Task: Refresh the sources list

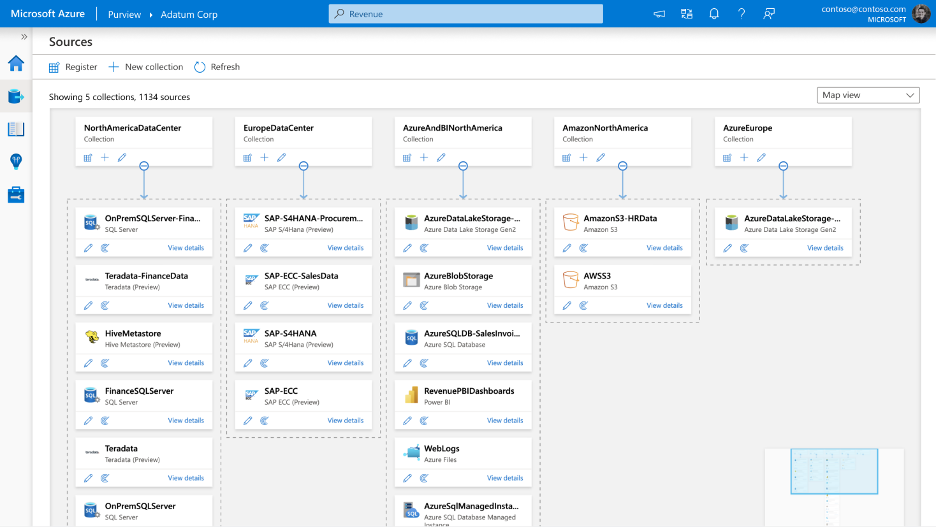Action: tap(217, 67)
